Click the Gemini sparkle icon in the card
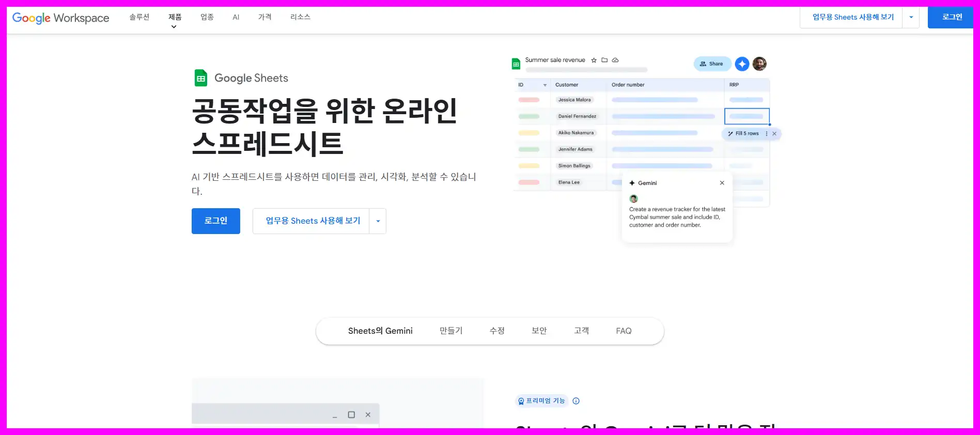Image resolution: width=980 pixels, height=435 pixels. (632, 183)
